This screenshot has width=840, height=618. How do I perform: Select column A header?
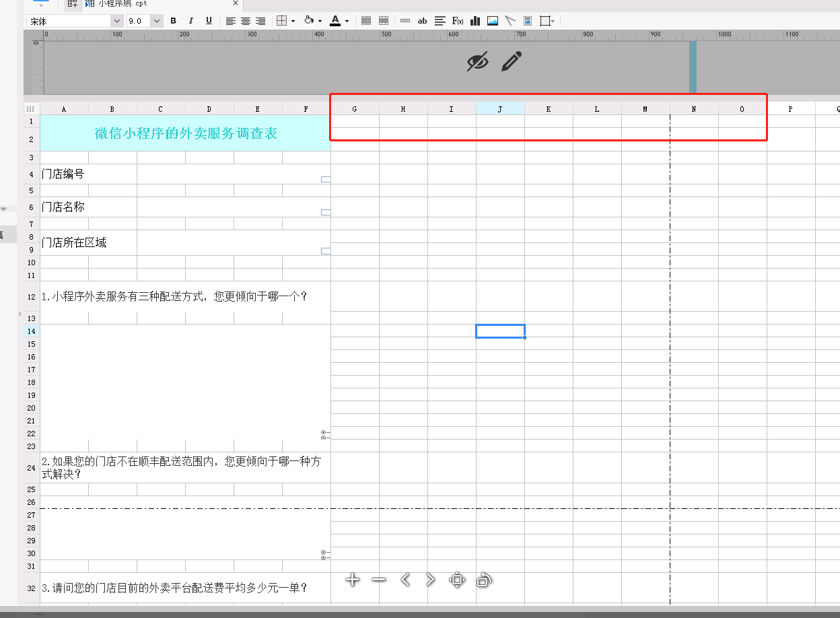[64, 108]
